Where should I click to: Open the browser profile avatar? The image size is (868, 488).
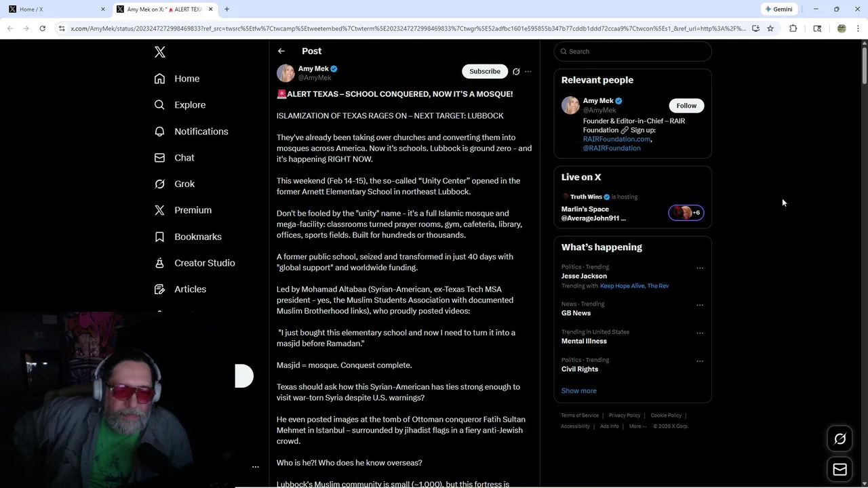pos(842,28)
